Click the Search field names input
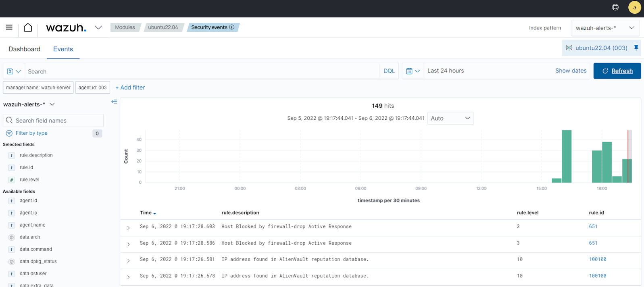The width and height of the screenshot is (644, 287). click(x=53, y=121)
